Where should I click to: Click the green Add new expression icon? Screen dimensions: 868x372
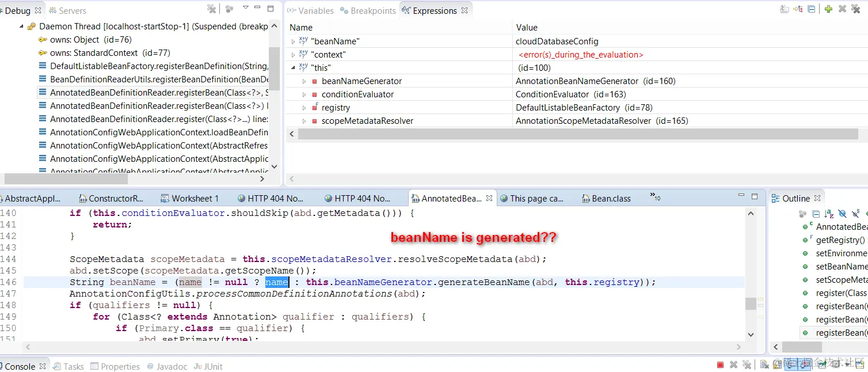pos(828,9)
